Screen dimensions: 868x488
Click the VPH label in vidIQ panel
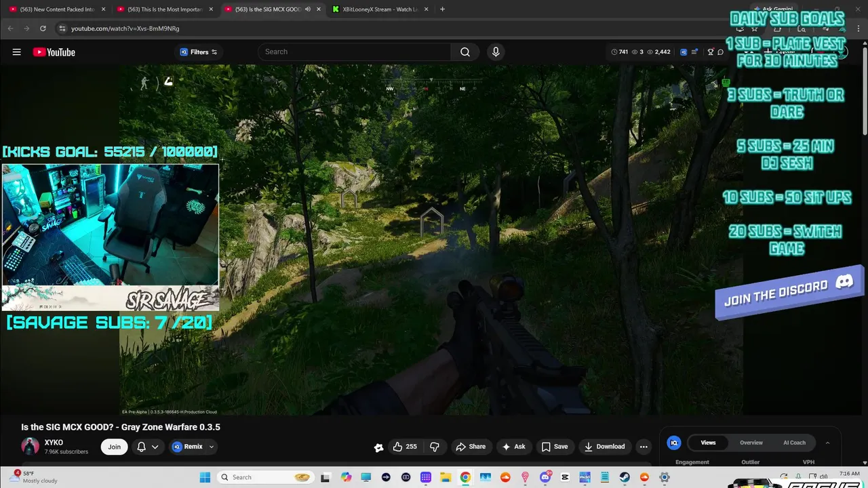pyautogui.click(x=808, y=462)
